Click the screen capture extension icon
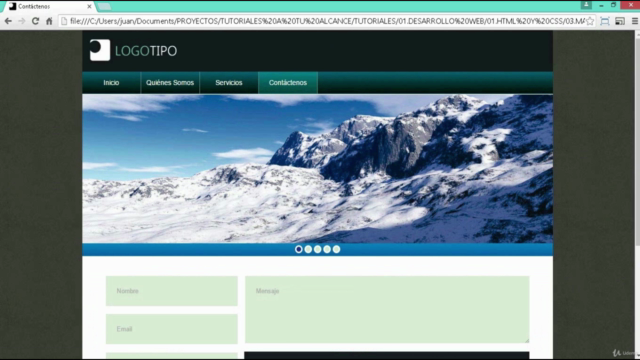The height and width of the screenshot is (360, 640). [605, 21]
